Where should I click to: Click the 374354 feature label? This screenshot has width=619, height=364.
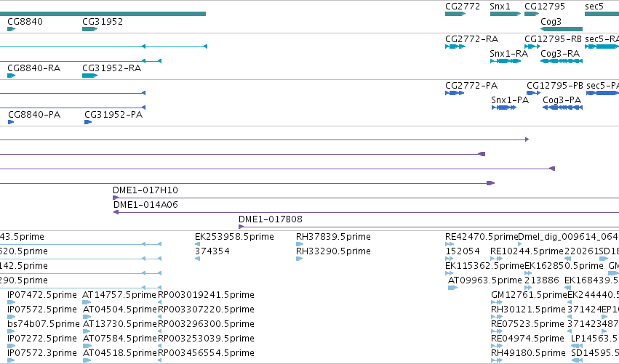click(212, 251)
